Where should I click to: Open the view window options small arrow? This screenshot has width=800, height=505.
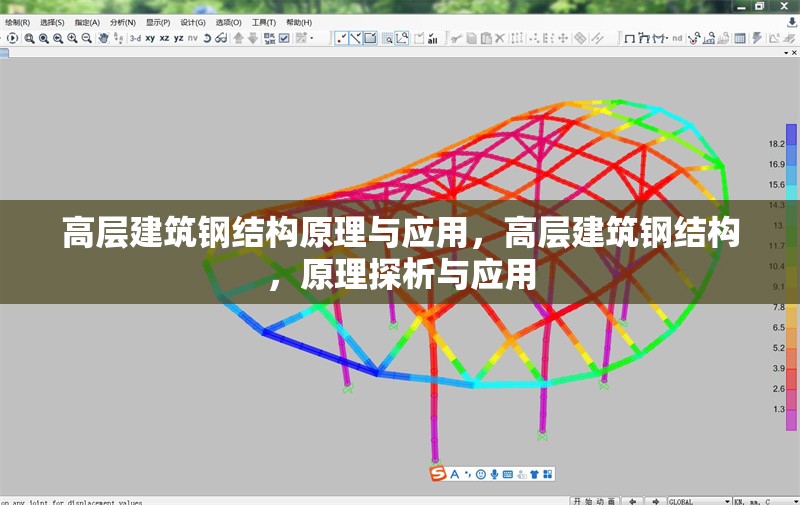[x=786, y=53]
